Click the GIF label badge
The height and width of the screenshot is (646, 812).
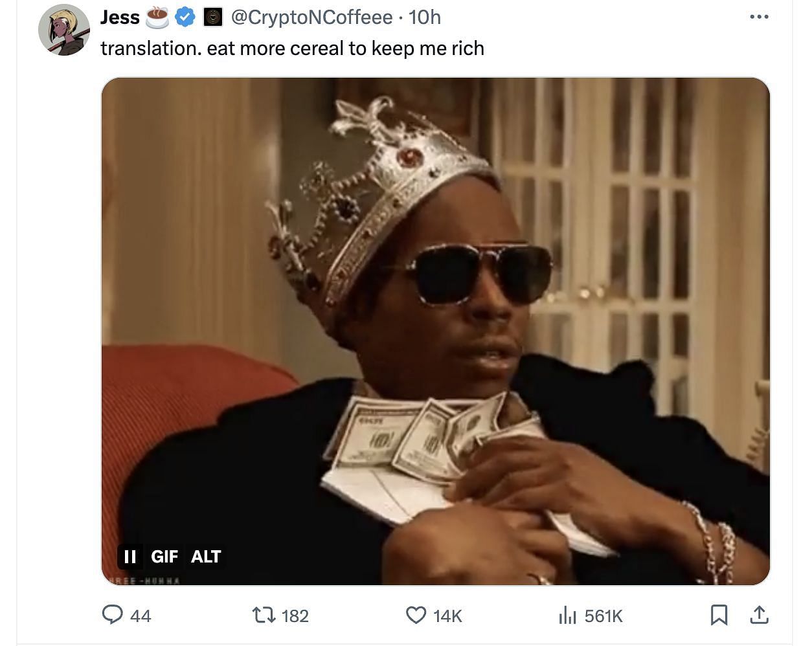pyautogui.click(x=164, y=556)
